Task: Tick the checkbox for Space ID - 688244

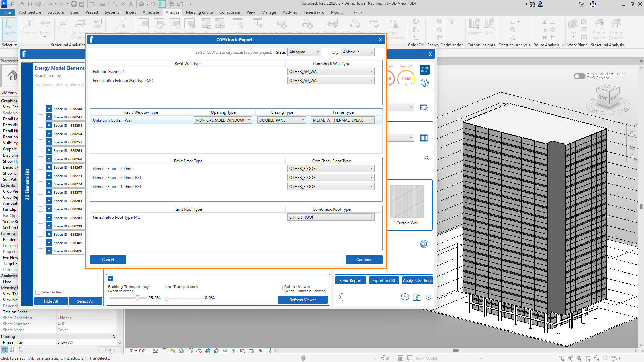Action: pyautogui.click(x=40, y=109)
